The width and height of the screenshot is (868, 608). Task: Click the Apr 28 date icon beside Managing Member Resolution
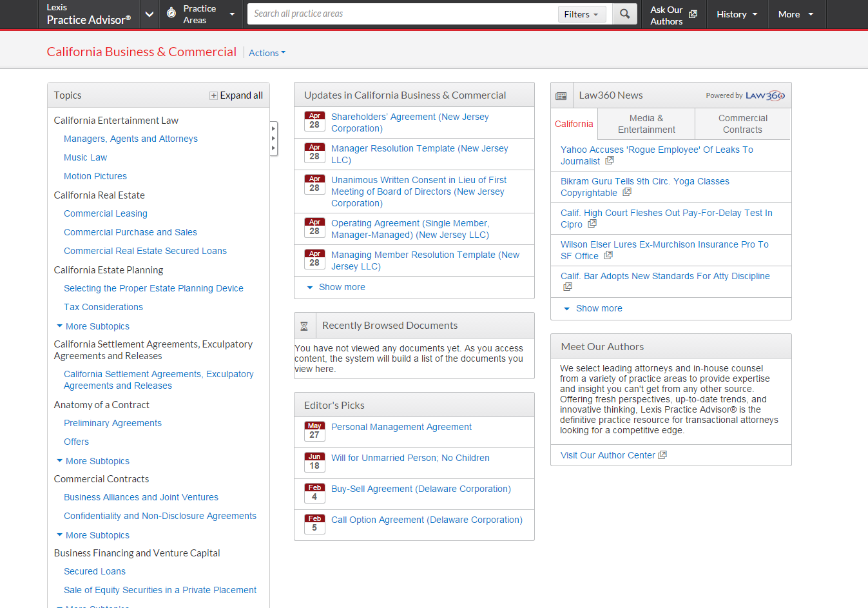[x=314, y=259]
